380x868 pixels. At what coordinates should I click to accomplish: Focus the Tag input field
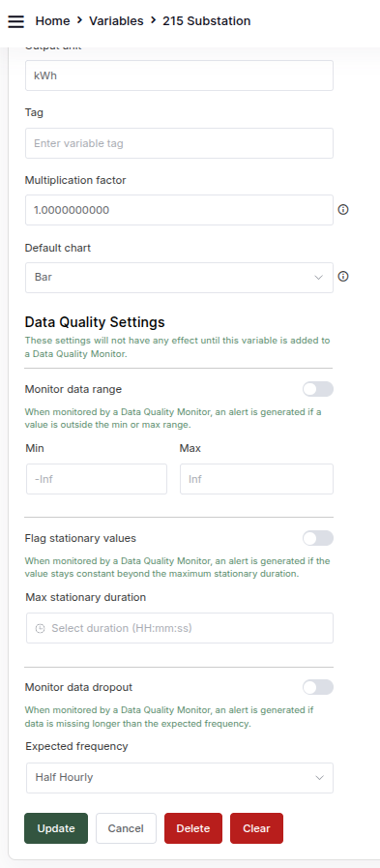tap(179, 143)
